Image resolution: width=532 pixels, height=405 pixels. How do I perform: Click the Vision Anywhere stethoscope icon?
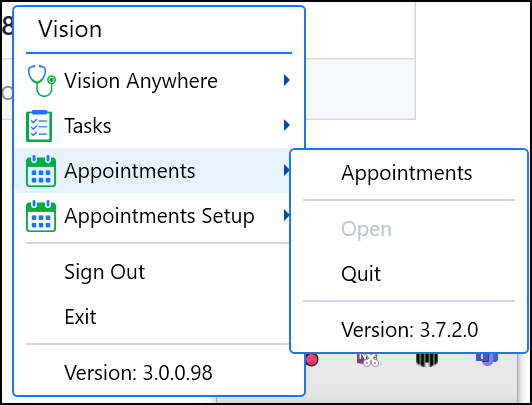pyautogui.click(x=41, y=81)
